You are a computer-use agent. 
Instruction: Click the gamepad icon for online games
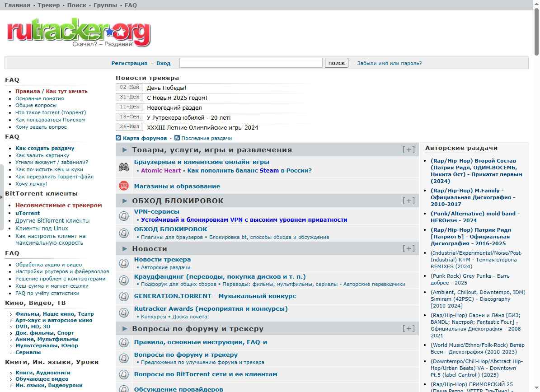tap(123, 167)
